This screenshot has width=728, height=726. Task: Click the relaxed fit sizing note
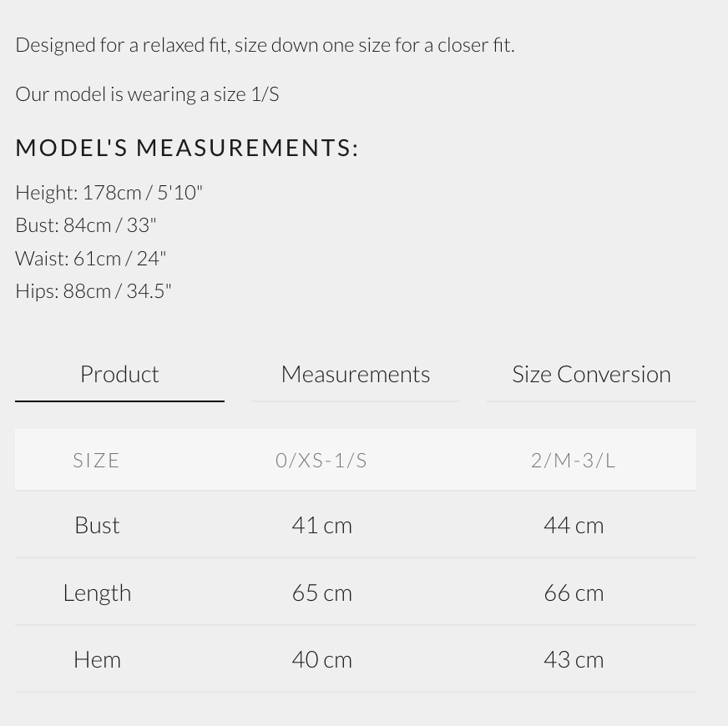[x=265, y=44]
